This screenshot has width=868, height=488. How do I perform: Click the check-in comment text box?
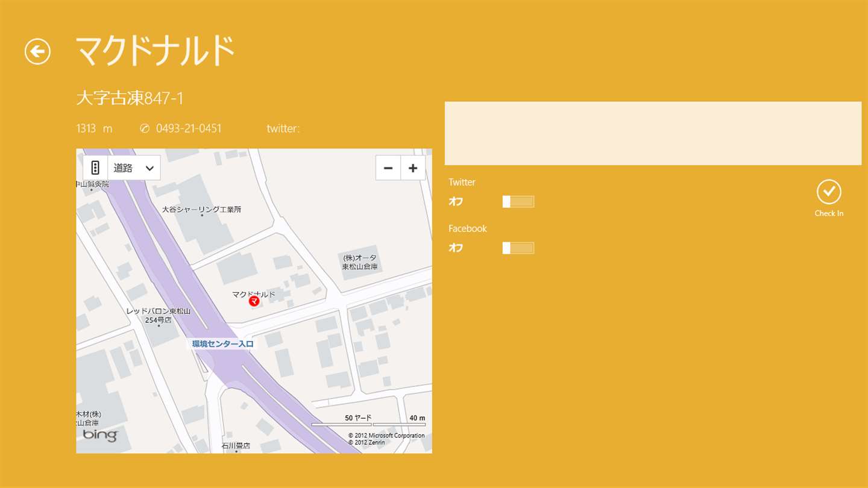653,133
